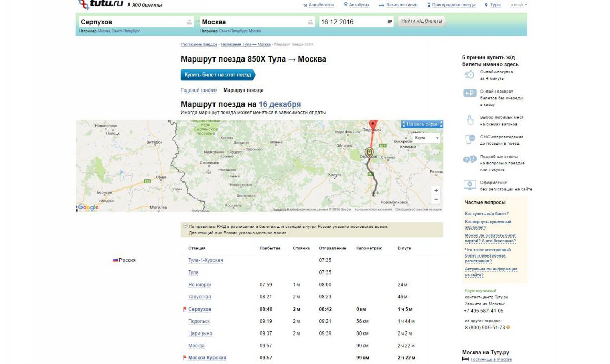610x364 pixels.
Task: Switch to the Годовой график tab
Action: click(x=199, y=90)
